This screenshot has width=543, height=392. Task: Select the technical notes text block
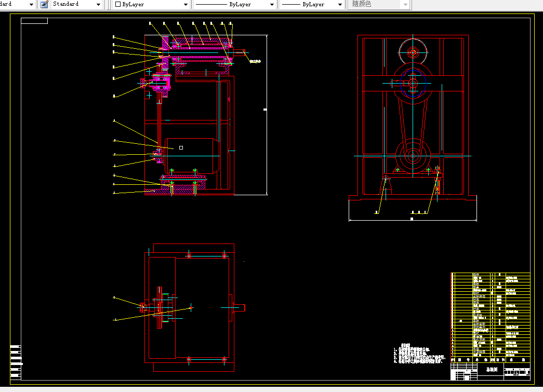pos(419,353)
